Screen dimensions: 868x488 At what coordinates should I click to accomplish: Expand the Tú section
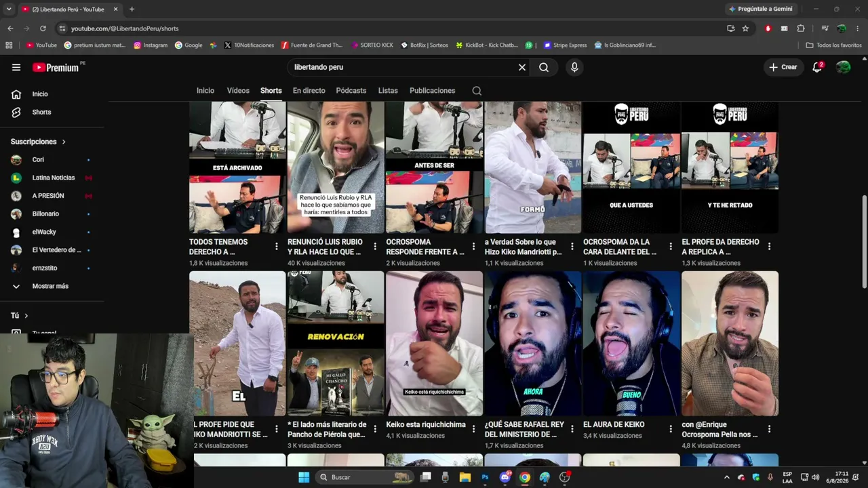pos(19,316)
